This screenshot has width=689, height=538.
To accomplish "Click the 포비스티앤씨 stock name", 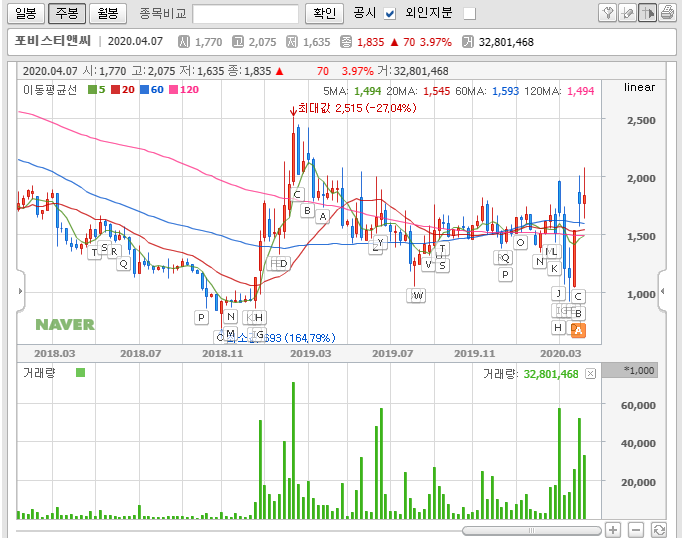I will coord(53,41).
